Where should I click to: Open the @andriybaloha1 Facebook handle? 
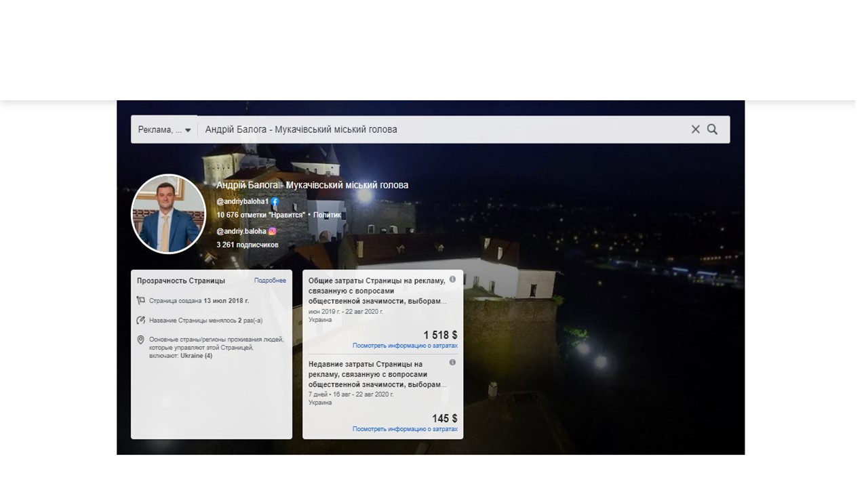243,202
